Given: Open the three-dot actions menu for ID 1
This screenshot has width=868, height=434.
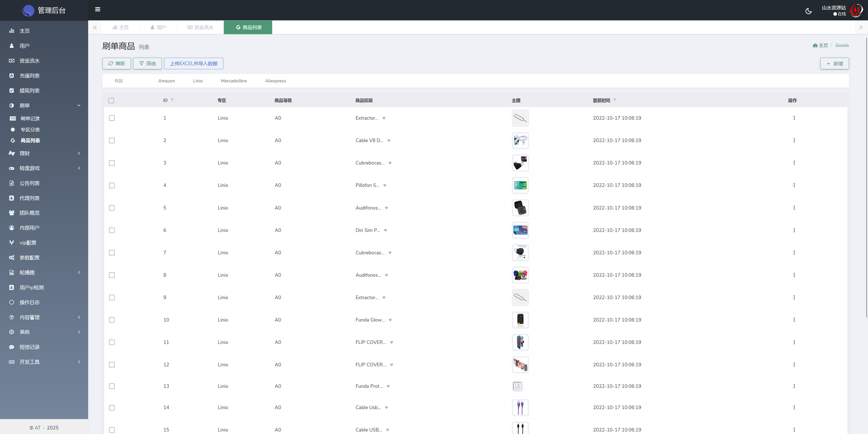Looking at the screenshot, I should 794,118.
